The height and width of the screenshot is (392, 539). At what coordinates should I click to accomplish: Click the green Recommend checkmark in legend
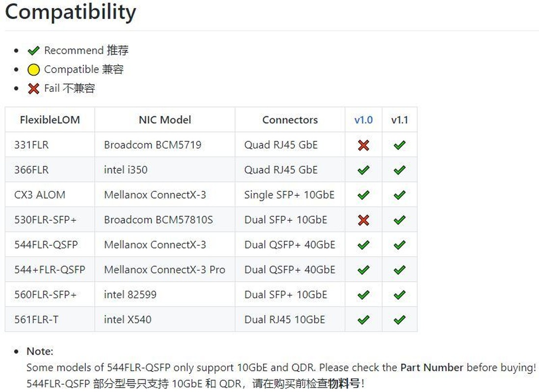33,51
